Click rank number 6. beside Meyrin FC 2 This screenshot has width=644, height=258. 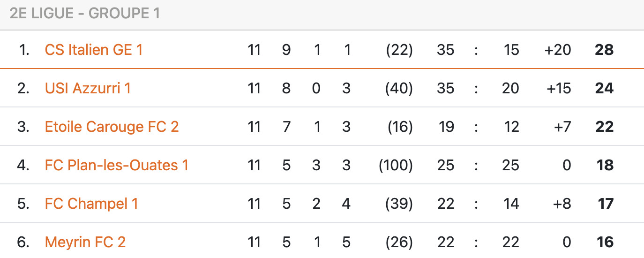point(23,242)
